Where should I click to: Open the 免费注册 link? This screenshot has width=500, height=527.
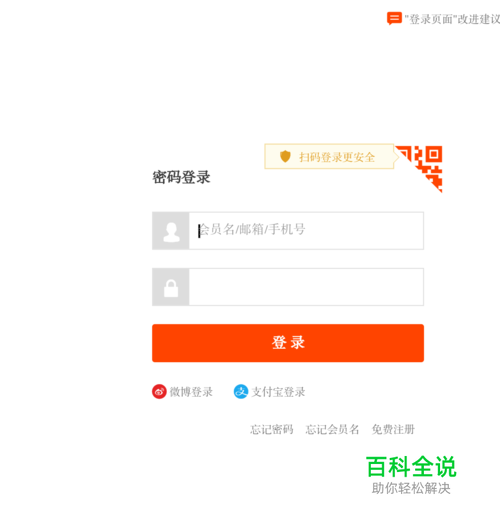click(x=393, y=429)
